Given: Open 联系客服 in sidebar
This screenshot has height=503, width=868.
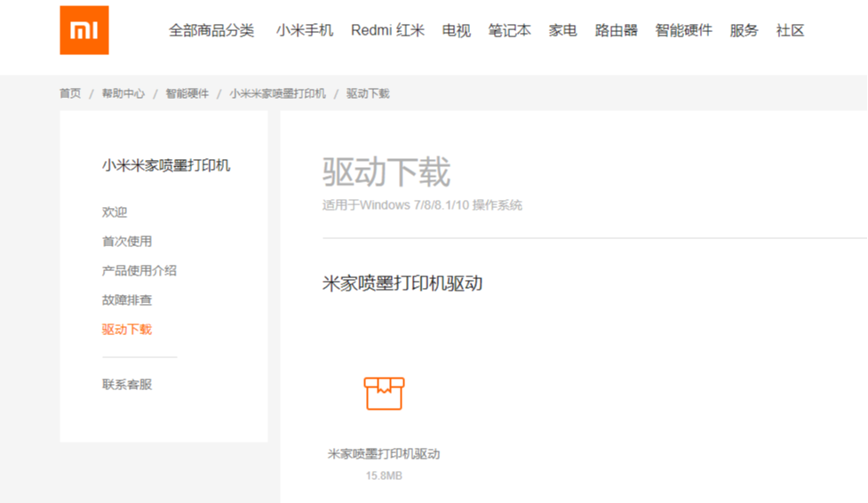Looking at the screenshot, I should [x=127, y=385].
